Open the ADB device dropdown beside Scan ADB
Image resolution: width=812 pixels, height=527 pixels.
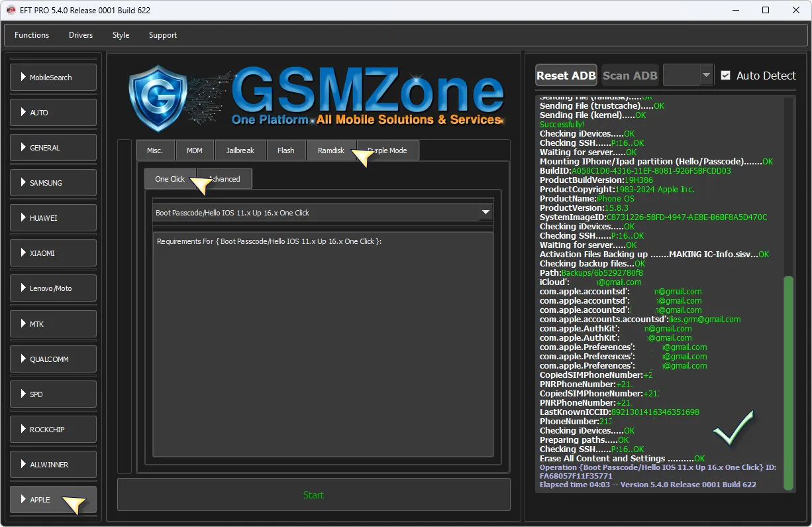(688, 76)
